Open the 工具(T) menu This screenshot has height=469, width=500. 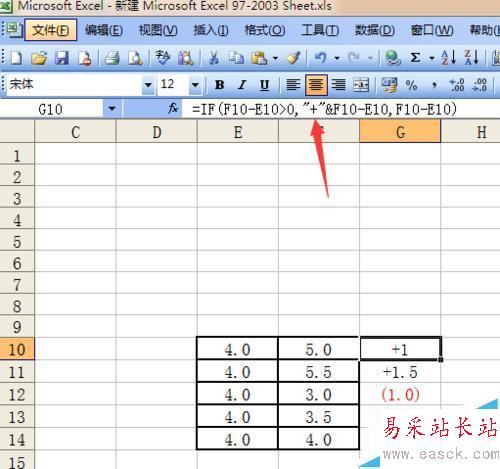click(x=320, y=30)
